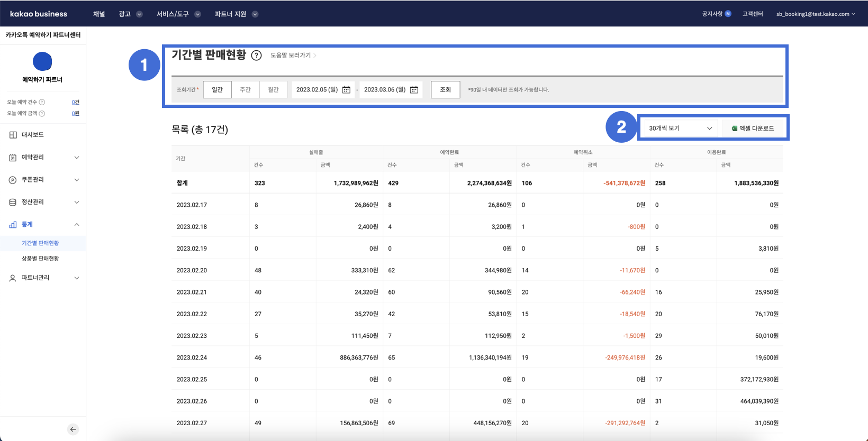Open the end date calendar icon
Viewport: 868px width, 441px height.
pos(414,90)
